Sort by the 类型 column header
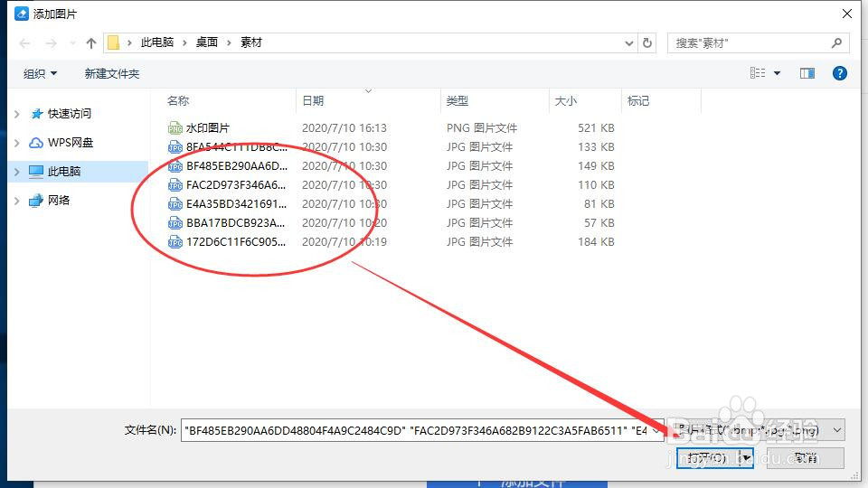This screenshot has height=488, width=868. pos(458,100)
